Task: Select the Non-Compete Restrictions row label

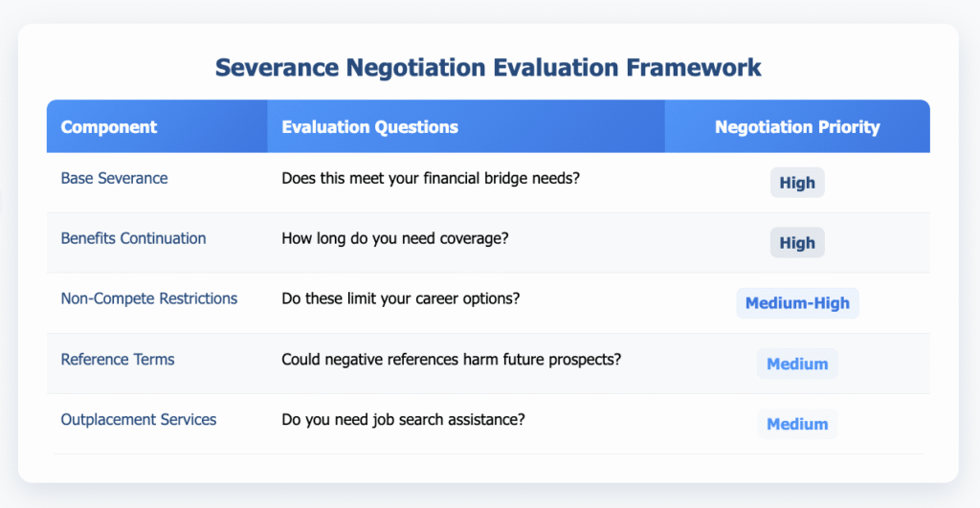Action: click(148, 298)
